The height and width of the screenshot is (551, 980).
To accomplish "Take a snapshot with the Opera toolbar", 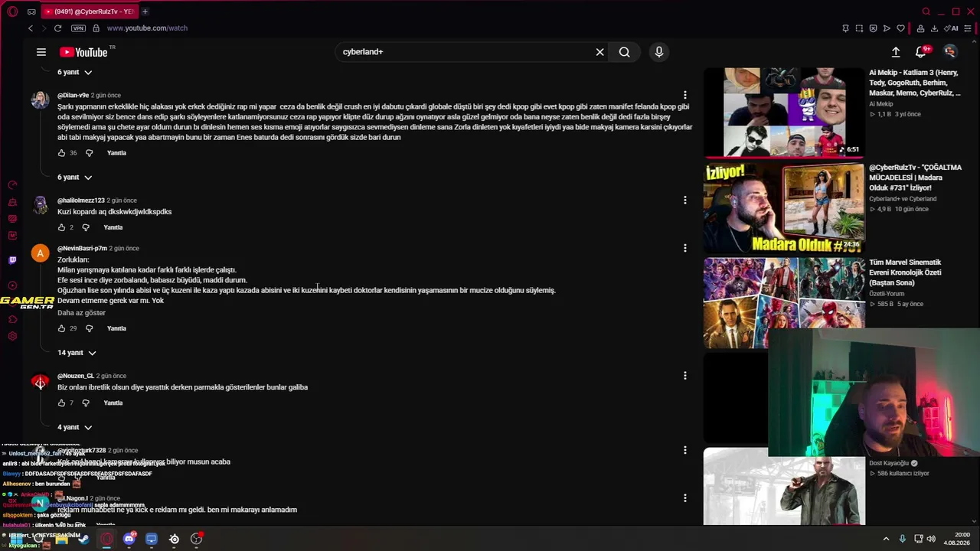I will coord(859,28).
